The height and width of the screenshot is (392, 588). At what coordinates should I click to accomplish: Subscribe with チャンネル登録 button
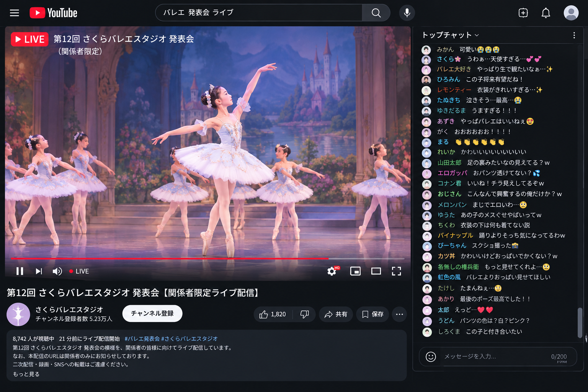(x=152, y=314)
